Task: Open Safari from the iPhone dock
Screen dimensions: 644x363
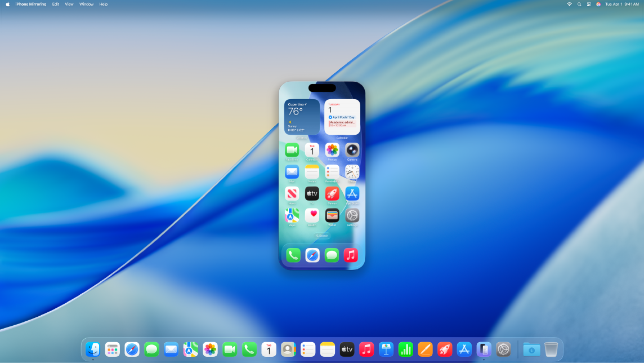Action: pos(312,255)
